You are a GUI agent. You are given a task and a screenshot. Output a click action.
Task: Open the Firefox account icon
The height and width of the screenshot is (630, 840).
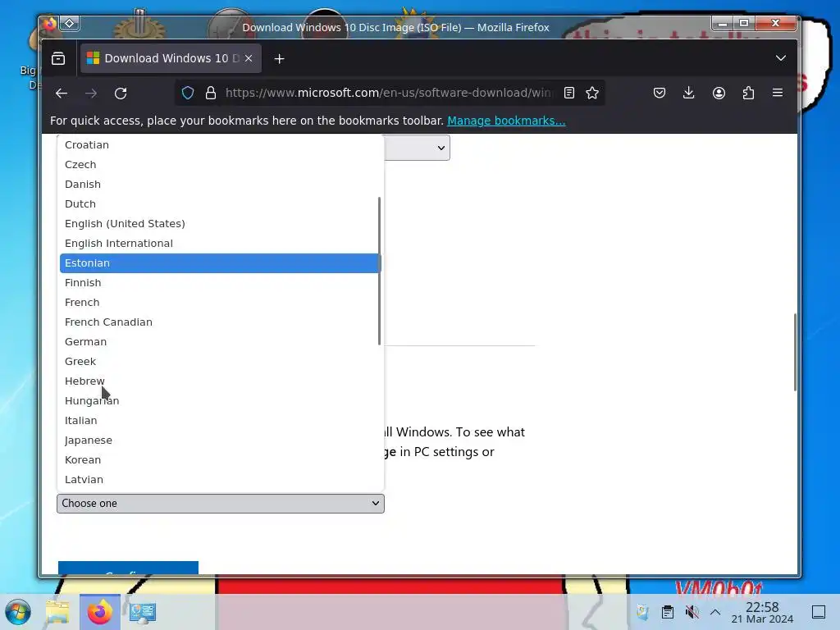pyautogui.click(x=719, y=94)
